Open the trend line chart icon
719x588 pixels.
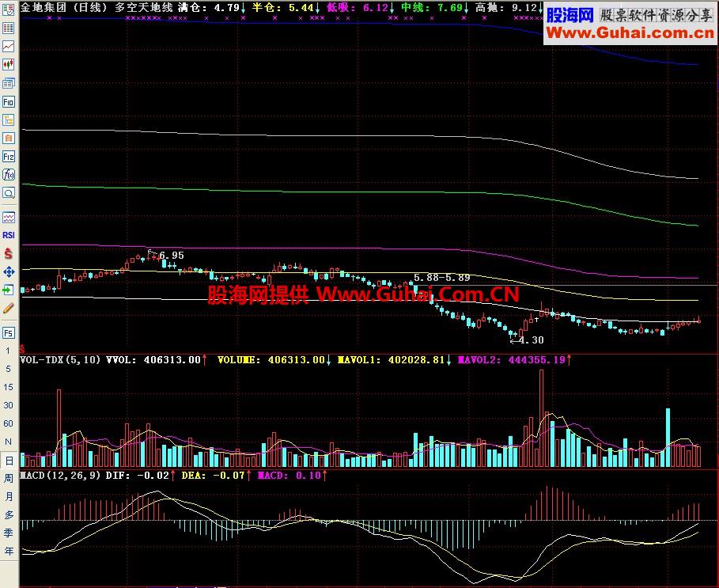point(8,47)
